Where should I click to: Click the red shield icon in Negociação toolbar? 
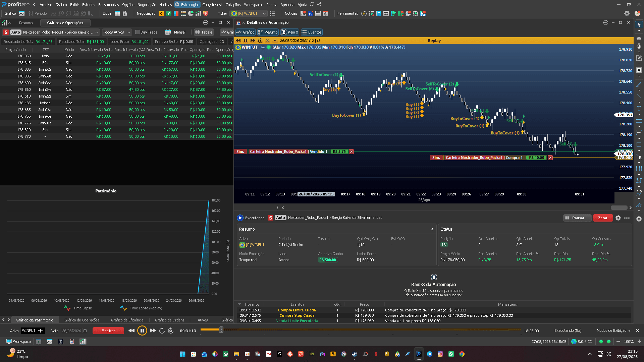[206, 13]
